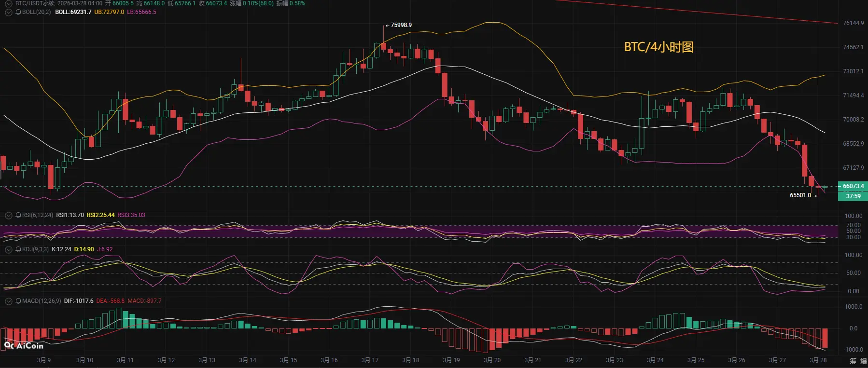Click the BOLL:69231.7 middle band value
868x368 pixels.
click(73, 12)
